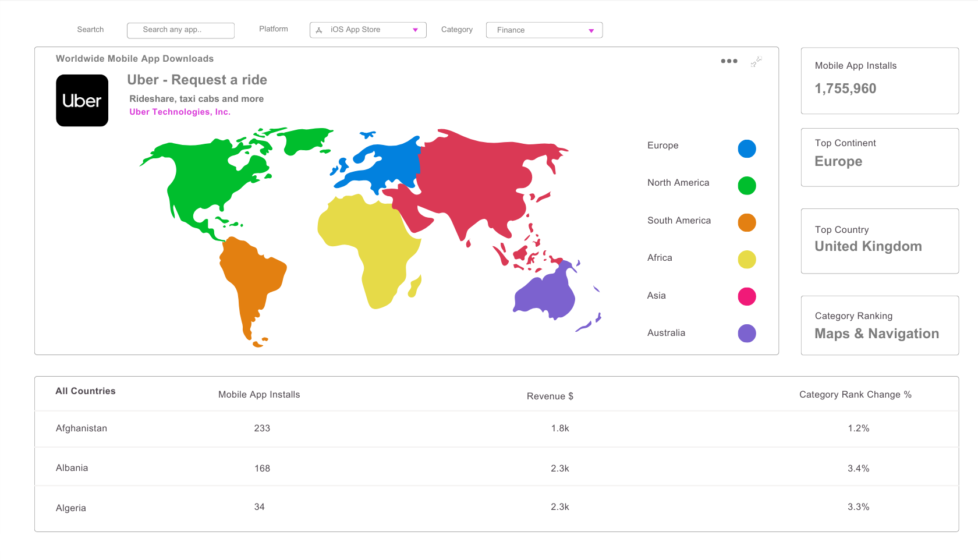Select the Africa yellow legend swatch

coord(747,260)
